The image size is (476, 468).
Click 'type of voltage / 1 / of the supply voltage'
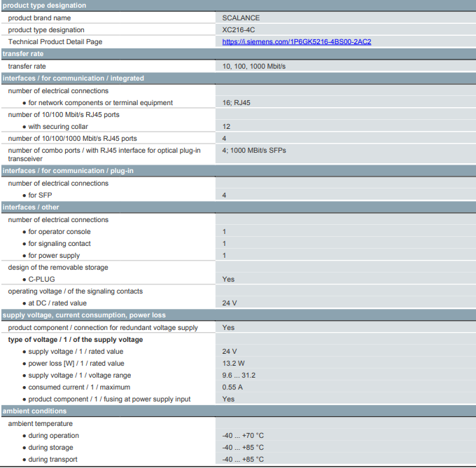tap(76, 340)
